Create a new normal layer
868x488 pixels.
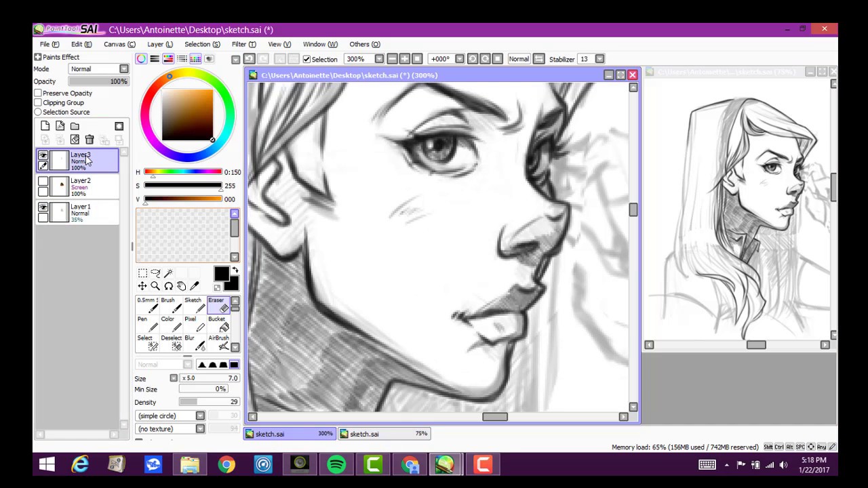coord(45,126)
